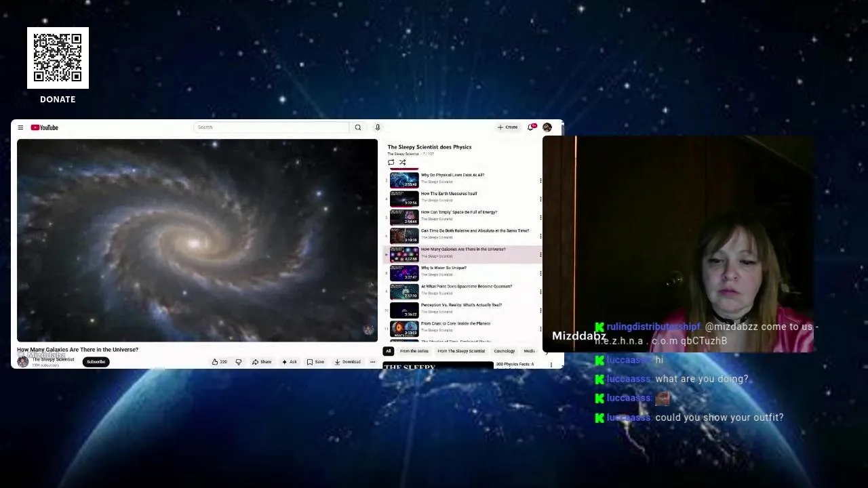Screen dimensions: 868x488
Task: Open options for 'How Can Empty Space' video
Action: point(540,218)
